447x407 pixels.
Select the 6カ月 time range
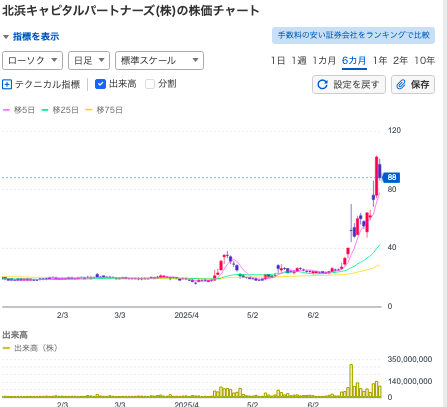point(354,61)
